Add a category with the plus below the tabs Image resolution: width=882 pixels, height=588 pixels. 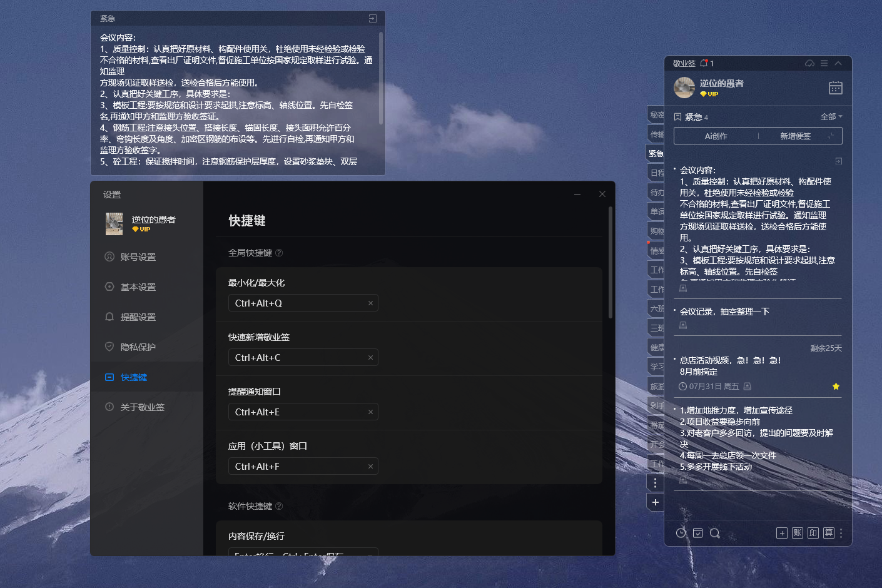tap(655, 502)
